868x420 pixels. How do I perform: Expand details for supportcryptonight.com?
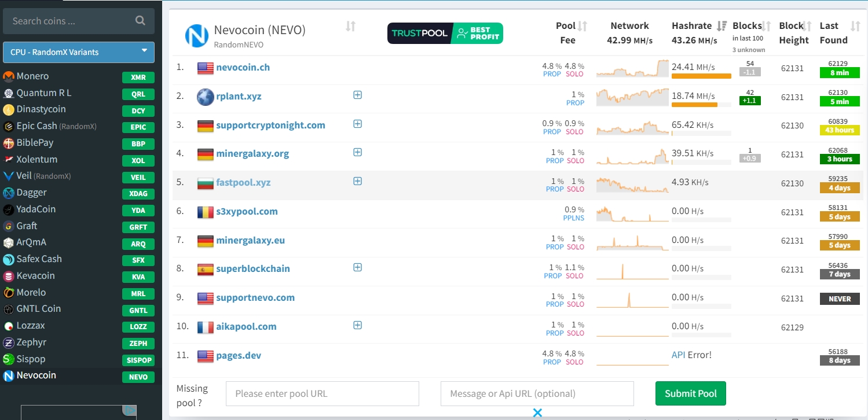tap(357, 124)
